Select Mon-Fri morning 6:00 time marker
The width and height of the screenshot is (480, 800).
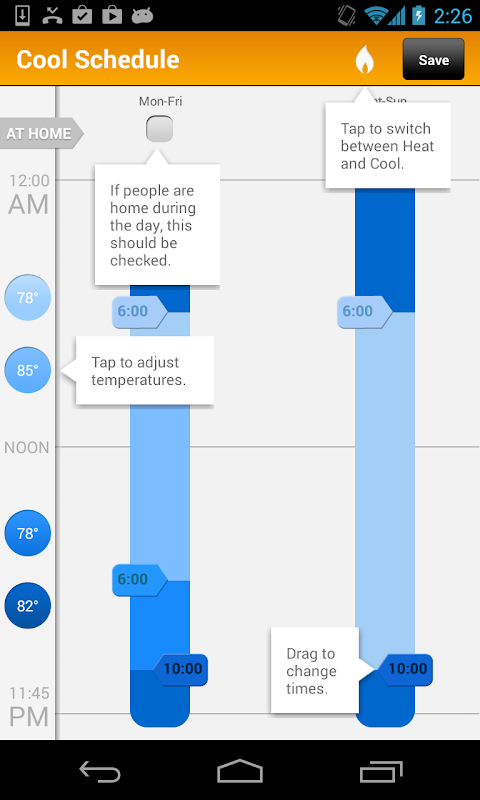(140, 312)
